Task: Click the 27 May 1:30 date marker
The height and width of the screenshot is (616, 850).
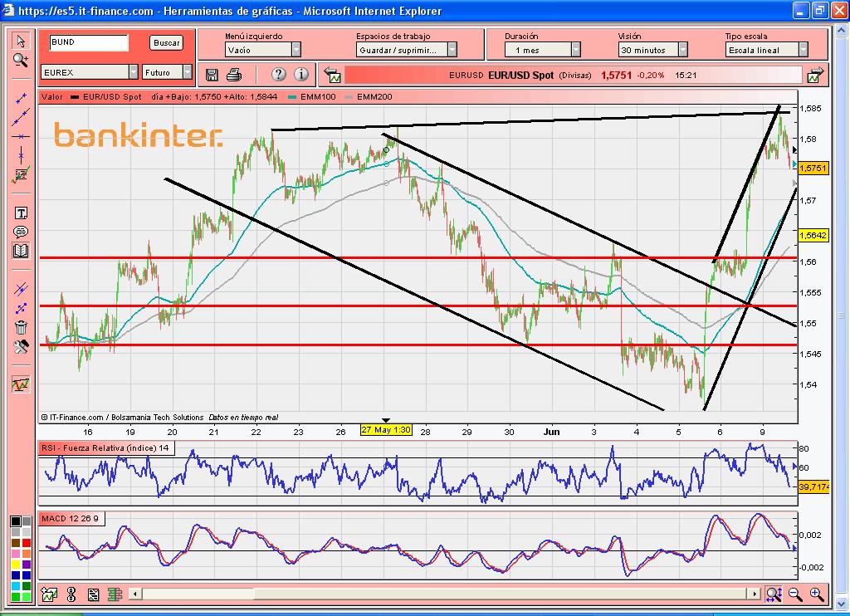Action: pos(386,430)
